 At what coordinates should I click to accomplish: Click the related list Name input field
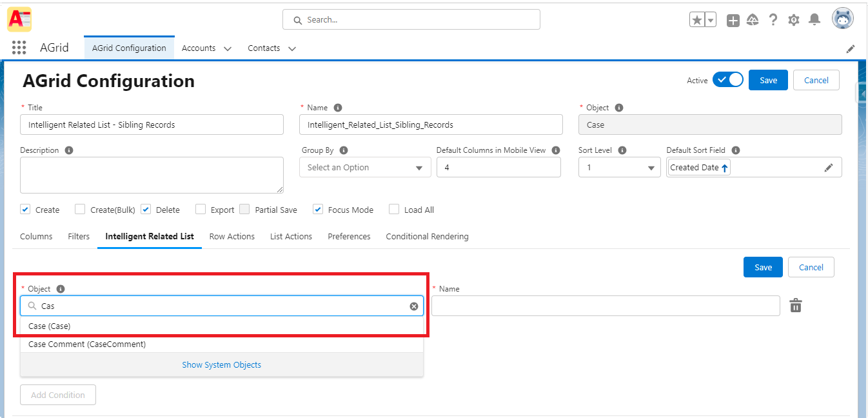[x=606, y=306]
